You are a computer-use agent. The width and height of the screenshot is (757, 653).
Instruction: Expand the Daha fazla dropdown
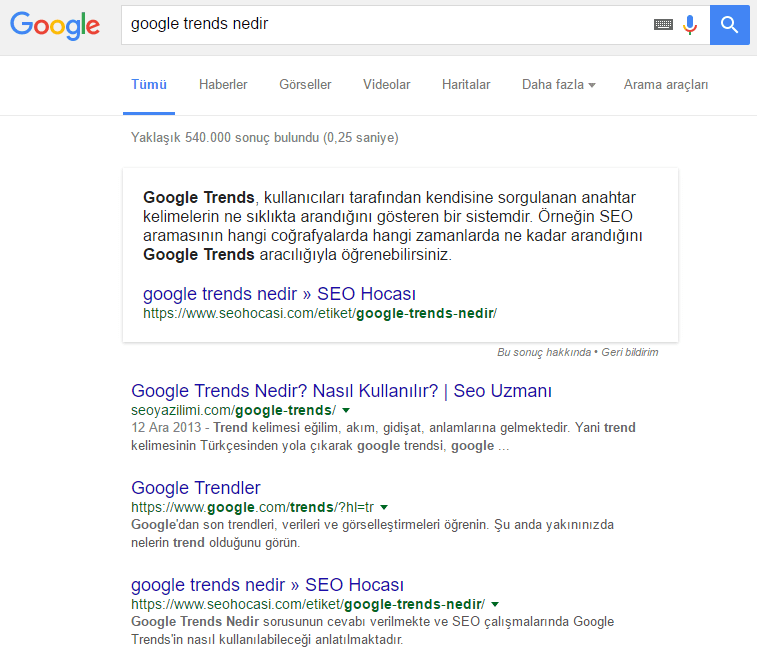coord(558,85)
